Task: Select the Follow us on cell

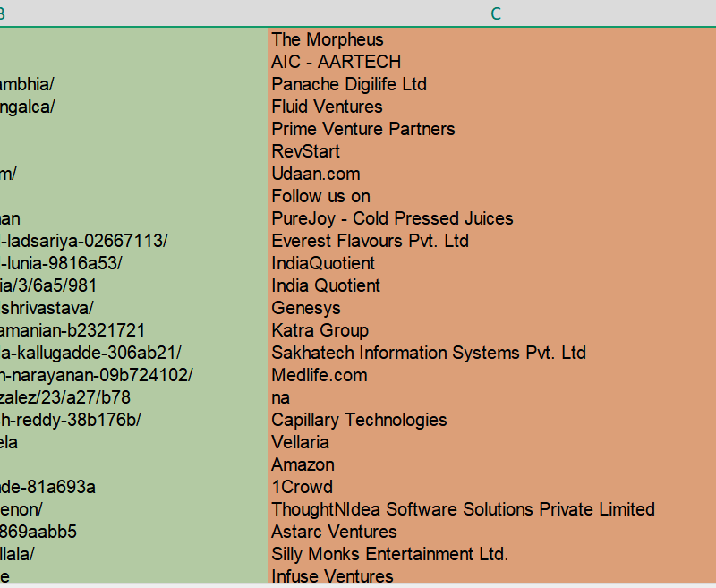Action: pyautogui.click(x=491, y=196)
